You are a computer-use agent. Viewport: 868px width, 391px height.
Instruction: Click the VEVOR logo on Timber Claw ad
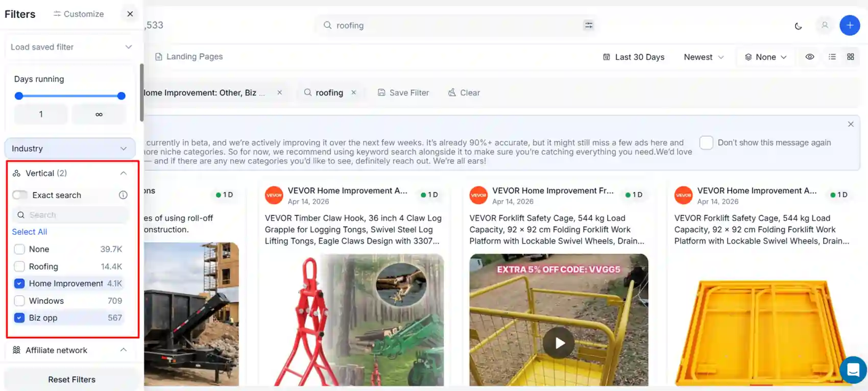click(x=274, y=195)
